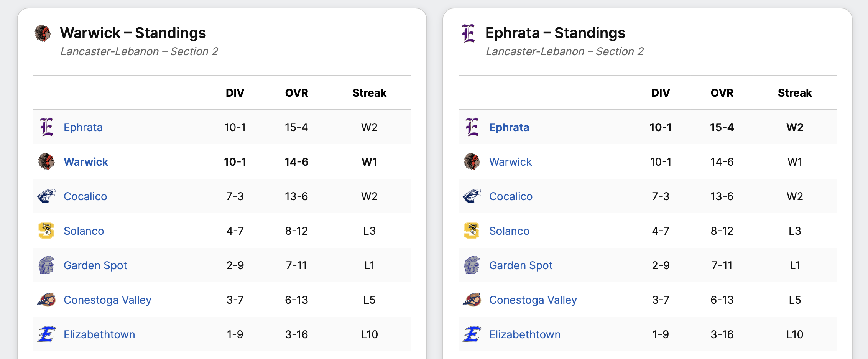Click Ephrata logo in Warwick standings table

(x=46, y=127)
